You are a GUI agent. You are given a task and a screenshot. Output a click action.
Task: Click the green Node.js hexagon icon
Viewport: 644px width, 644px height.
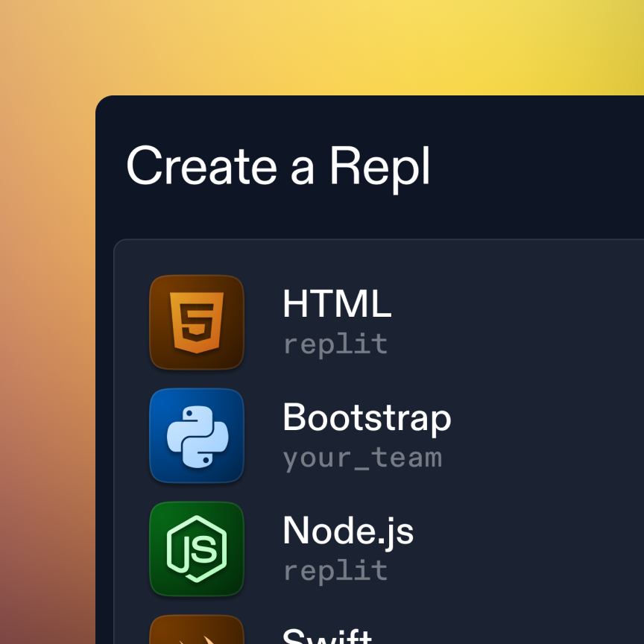[x=197, y=549]
